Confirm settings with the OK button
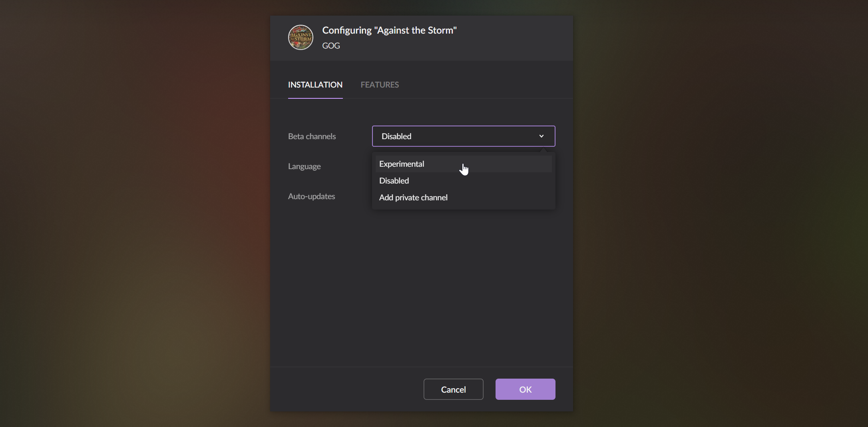Screen dimensions: 868x427 point(525,389)
